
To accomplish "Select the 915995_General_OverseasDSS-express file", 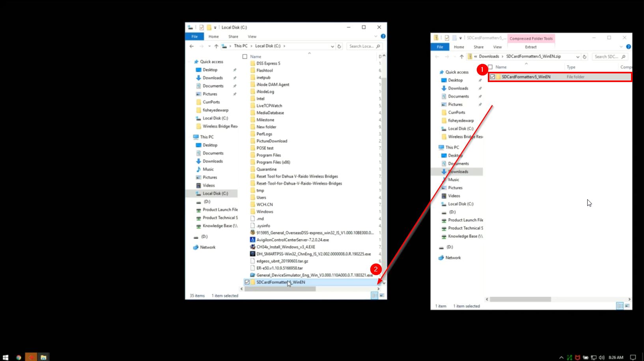I will pos(312,233).
